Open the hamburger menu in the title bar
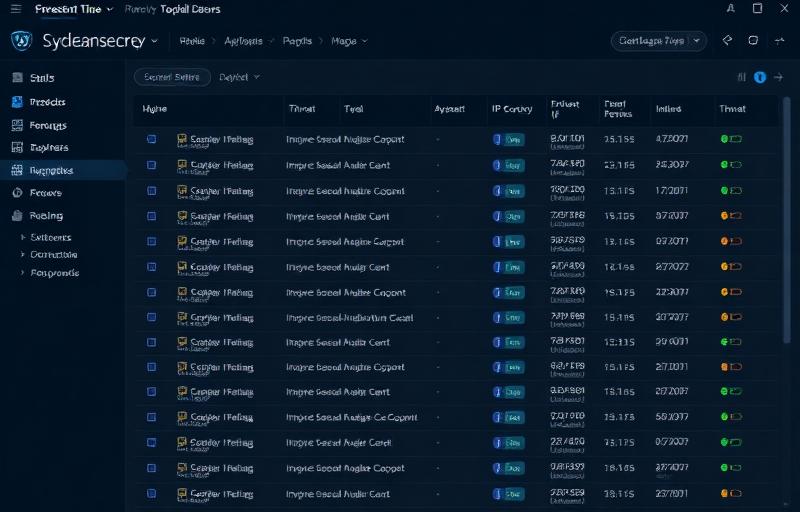Screen dimensions: 800x512 coord(15,9)
